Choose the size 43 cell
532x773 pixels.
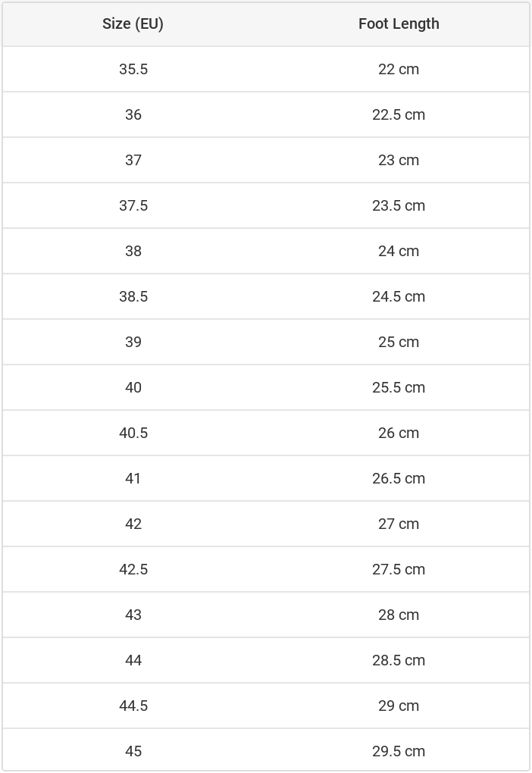(133, 615)
